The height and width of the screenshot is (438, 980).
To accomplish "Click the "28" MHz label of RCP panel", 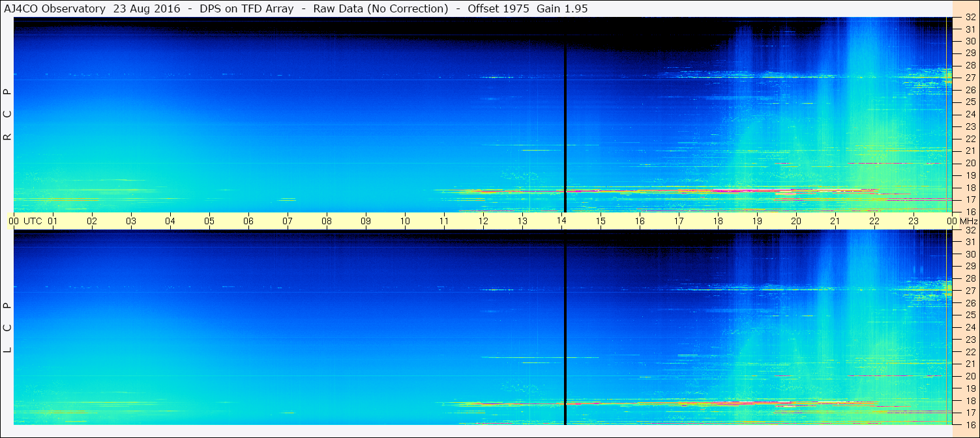I will pyautogui.click(x=970, y=65).
